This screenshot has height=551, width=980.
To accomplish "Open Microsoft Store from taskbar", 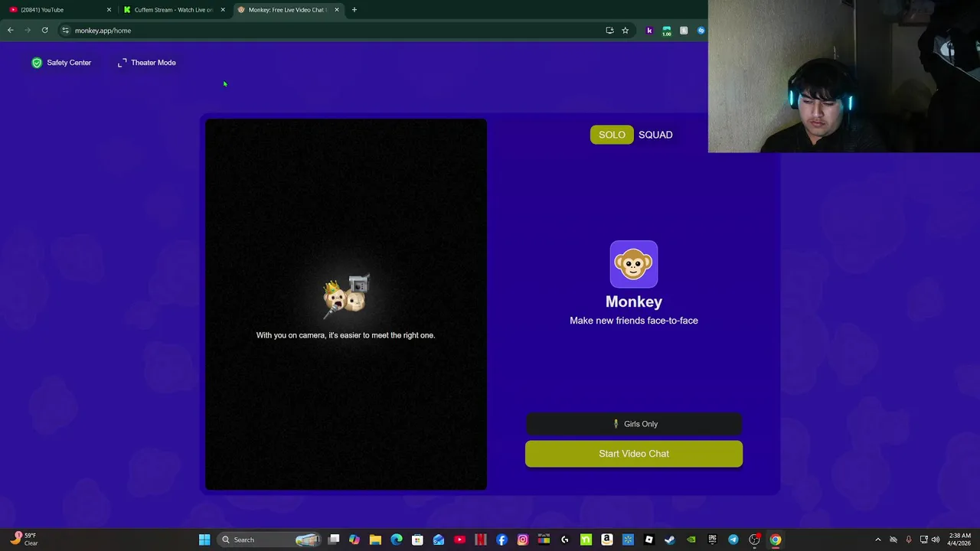I will pyautogui.click(x=417, y=540).
